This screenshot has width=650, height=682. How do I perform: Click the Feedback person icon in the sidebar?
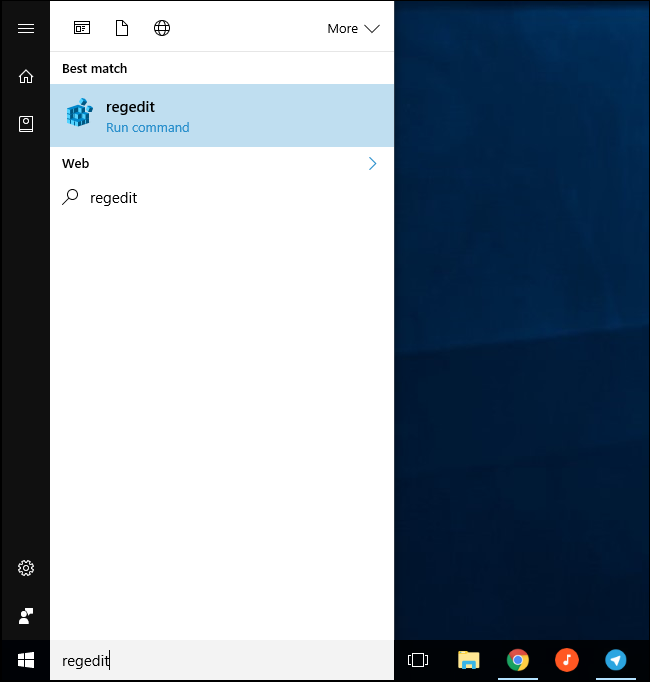[26, 616]
